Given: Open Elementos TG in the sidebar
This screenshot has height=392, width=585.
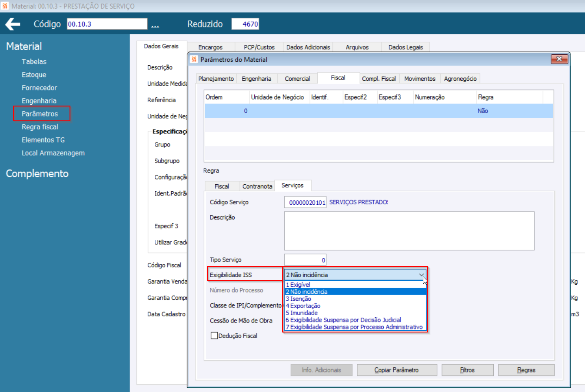Looking at the screenshot, I should click(x=43, y=140).
